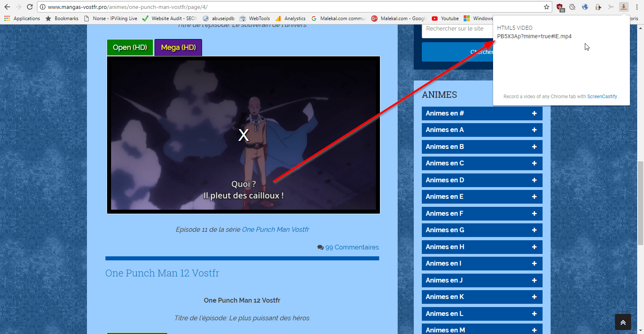Open Malekal.com - Google+ bookmark
Image resolution: width=644 pixels, height=334 pixels.
pyautogui.click(x=398, y=19)
